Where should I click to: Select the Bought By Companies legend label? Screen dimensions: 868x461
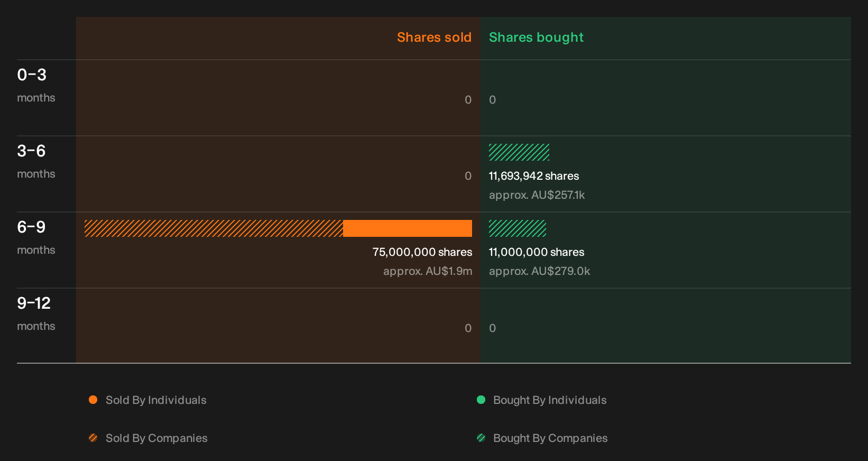pos(550,438)
